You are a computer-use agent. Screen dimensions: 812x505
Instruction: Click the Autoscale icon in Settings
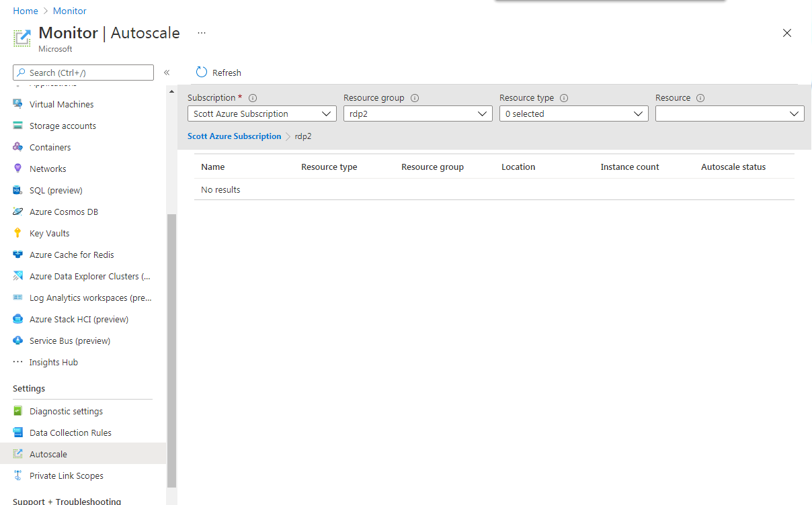[x=18, y=454]
